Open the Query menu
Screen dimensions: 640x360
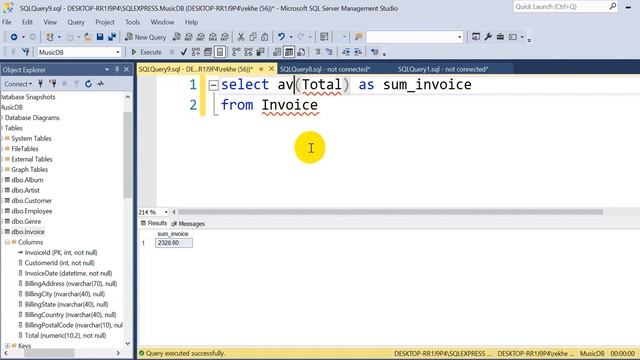76,22
